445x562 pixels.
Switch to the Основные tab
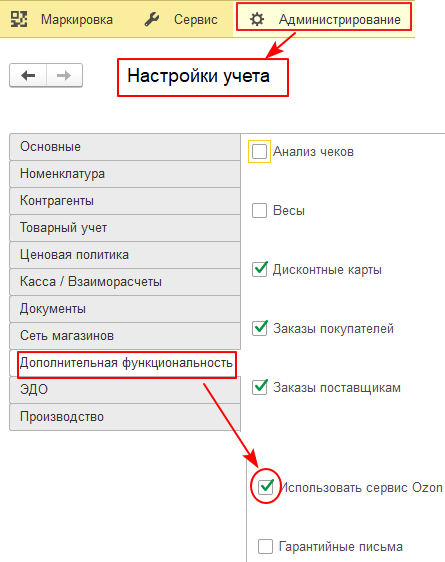point(125,147)
